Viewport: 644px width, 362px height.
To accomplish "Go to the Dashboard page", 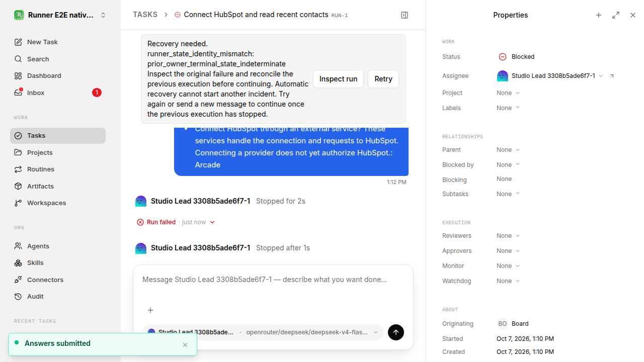I will (x=58, y=76).
